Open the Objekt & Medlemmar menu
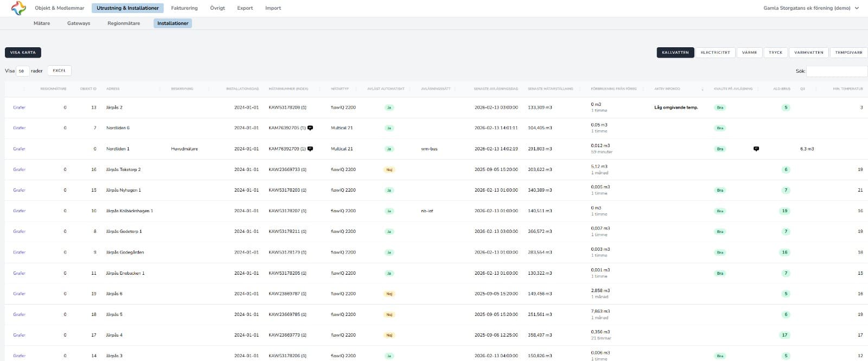Screen dimensions: 868x361 60,8
